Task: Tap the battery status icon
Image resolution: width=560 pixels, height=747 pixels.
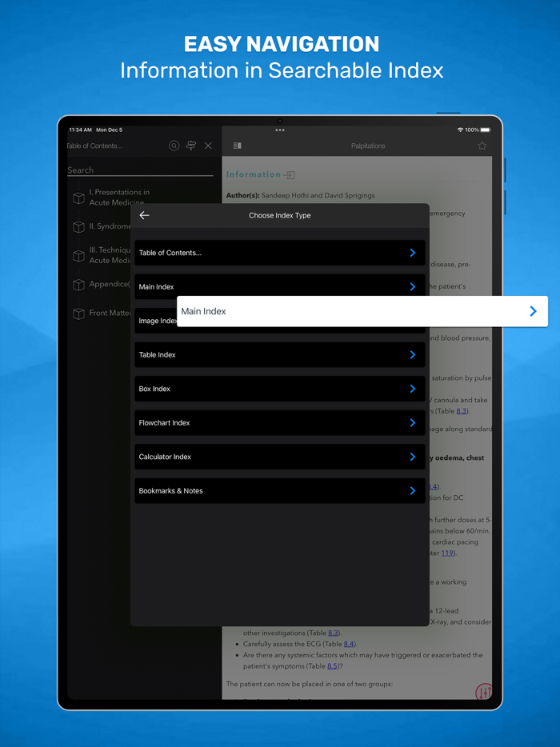Action: pos(485,130)
